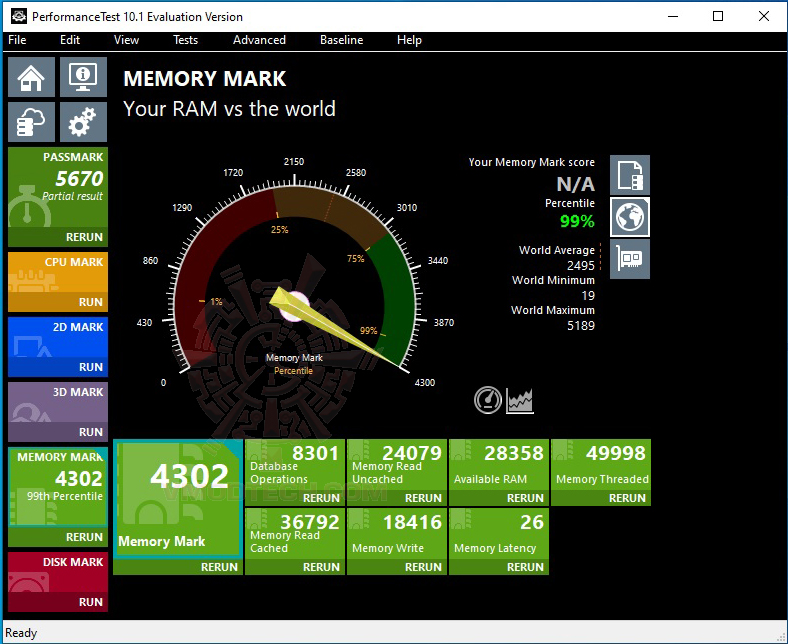
Task: Select the PASSMARK 5670 score tile
Action: pyautogui.click(x=58, y=188)
